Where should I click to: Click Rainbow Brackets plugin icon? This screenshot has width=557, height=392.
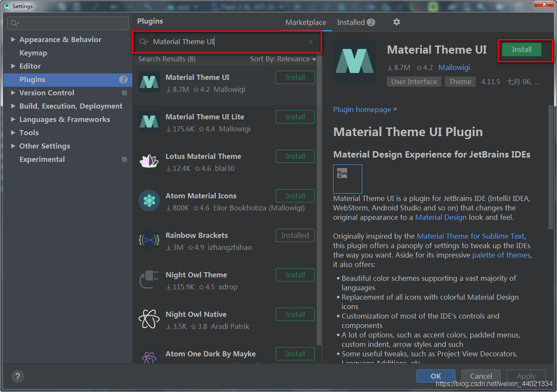point(149,240)
